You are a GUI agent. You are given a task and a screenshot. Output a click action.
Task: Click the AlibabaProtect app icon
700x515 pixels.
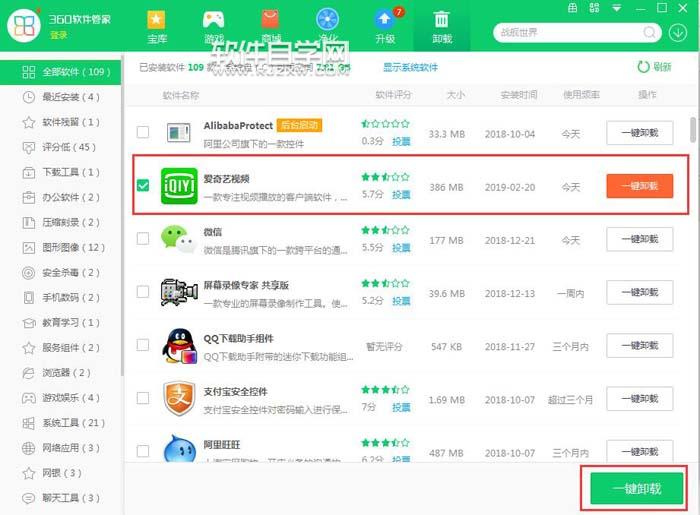tap(179, 133)
